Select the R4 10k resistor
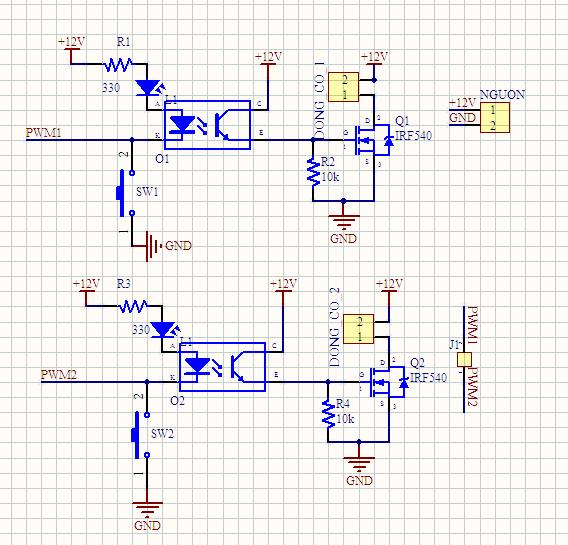Viewport: 568px width, 545px height. (x=328, y=414)
